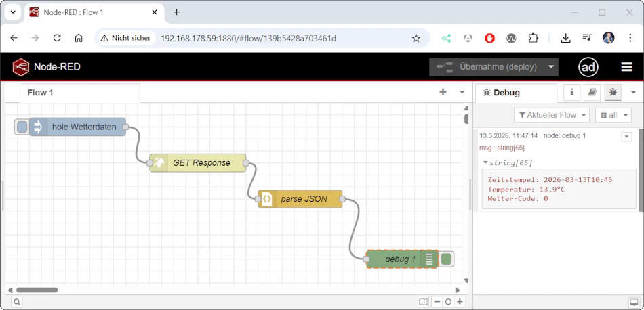
Task: Click the Debug sidebar tab
Action: click(x=507, y=93)
